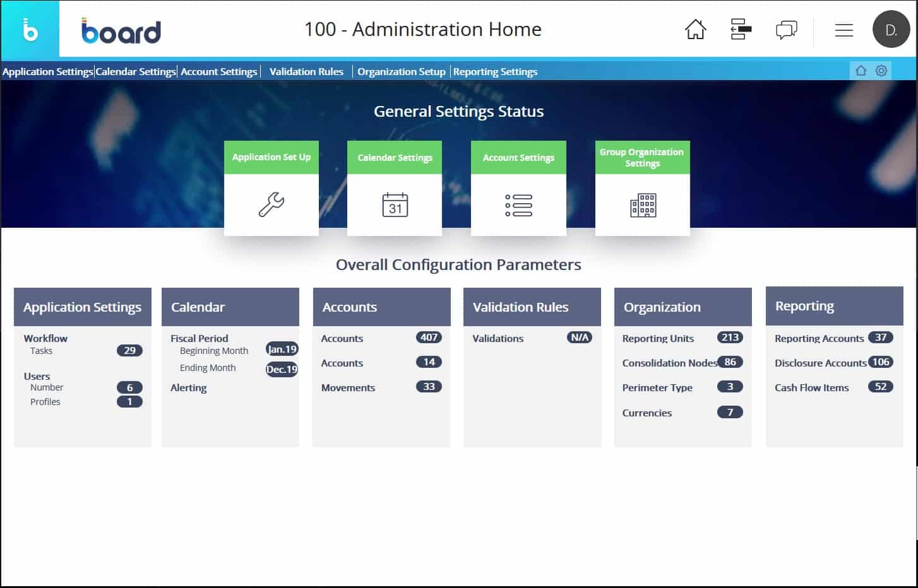Click the small home icon on the blue bar
The width and height of the screenshot is (918, 588).
point(861,71)
